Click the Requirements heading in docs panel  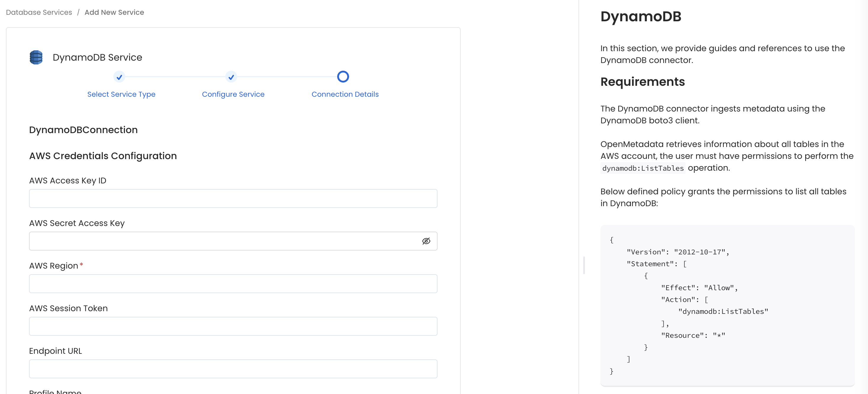(642, 82)
